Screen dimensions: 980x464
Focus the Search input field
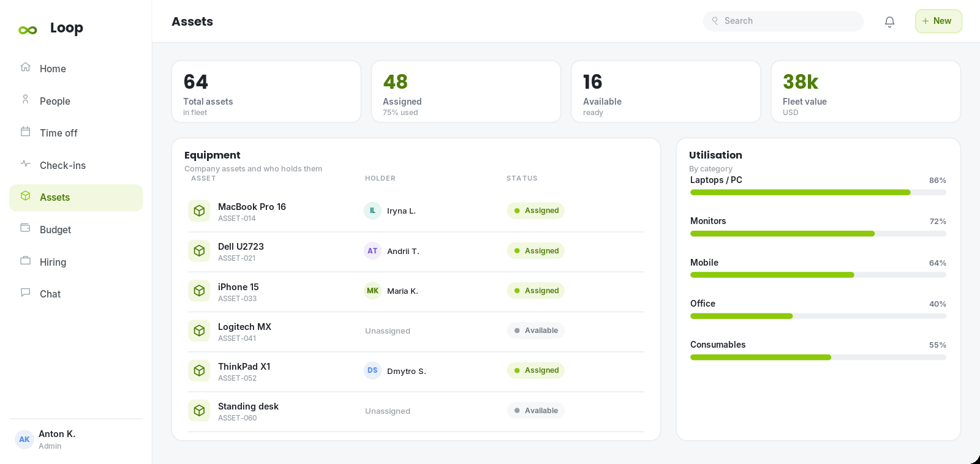coord(783,21)
